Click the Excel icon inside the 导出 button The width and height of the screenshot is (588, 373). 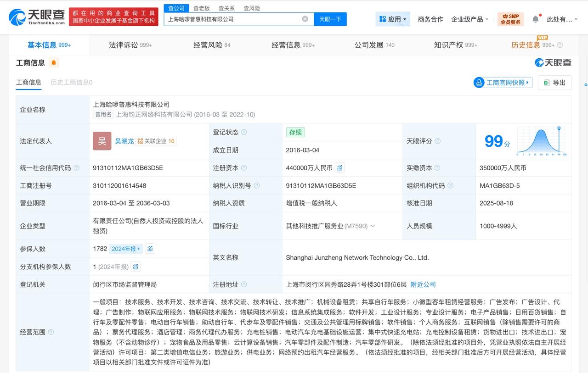[x=546, y=83]
